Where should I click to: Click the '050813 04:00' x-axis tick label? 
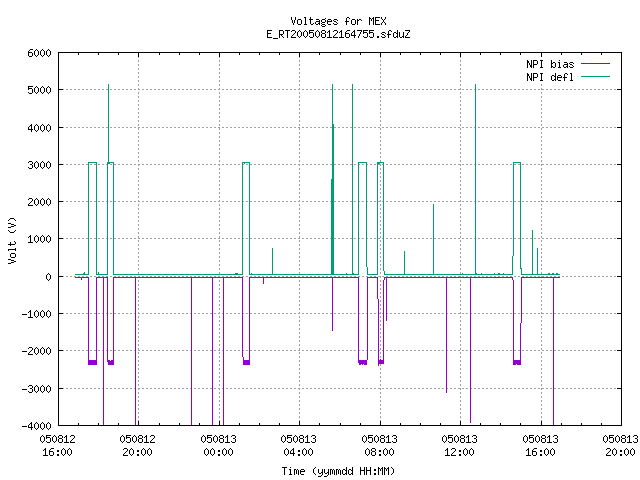pos(298,446)
